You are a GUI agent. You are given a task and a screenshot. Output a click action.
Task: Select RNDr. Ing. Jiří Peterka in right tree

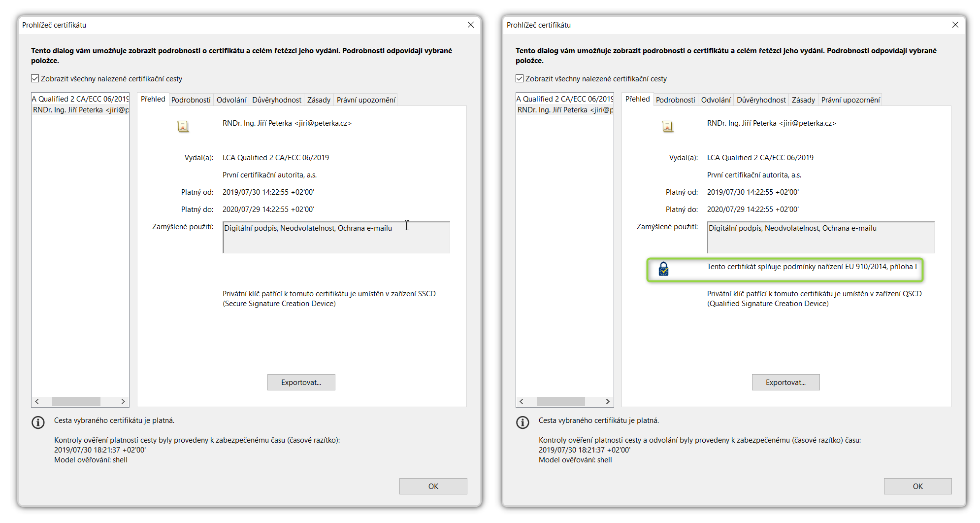coord(564,110)
